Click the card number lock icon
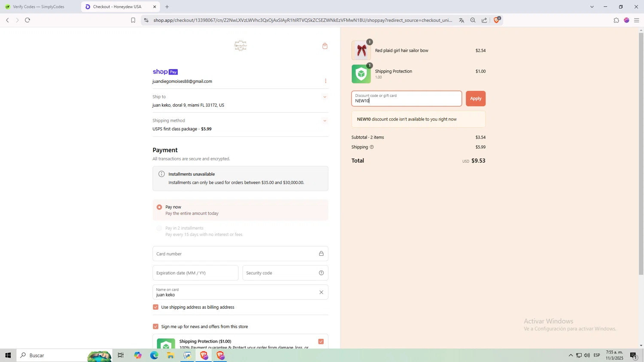 pyautogui.click(x=321, y=253)
